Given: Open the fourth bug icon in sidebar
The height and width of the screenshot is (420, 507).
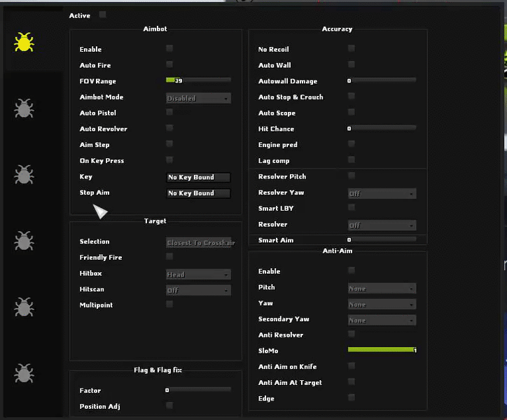Looking at the screenshot, I should (x=24, y=241).
